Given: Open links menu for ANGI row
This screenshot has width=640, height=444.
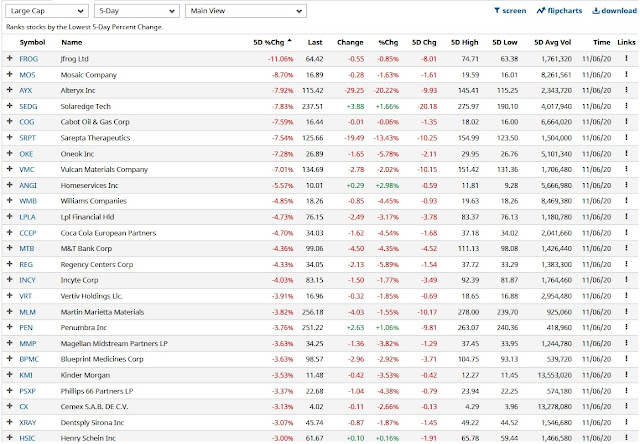Looking at the screenshot, I should pos(626,184).
